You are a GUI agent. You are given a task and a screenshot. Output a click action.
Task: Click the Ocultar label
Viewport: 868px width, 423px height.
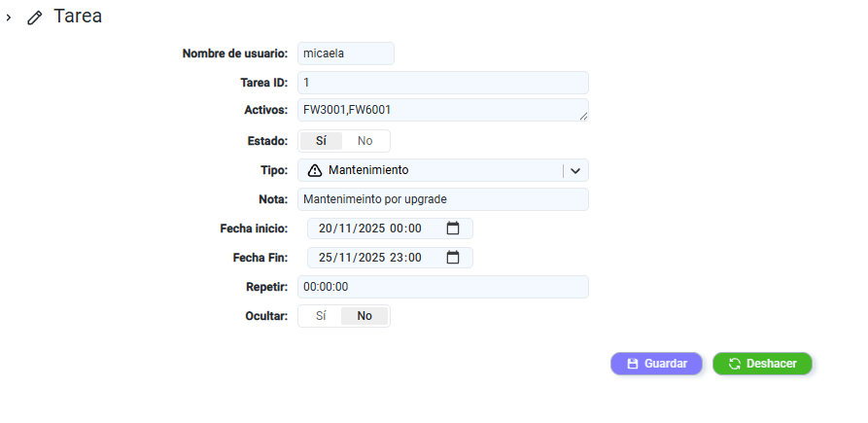267,316
